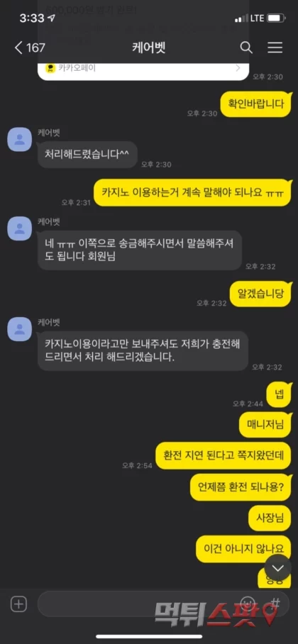Tap the hashtag search icon

point(275,603)
